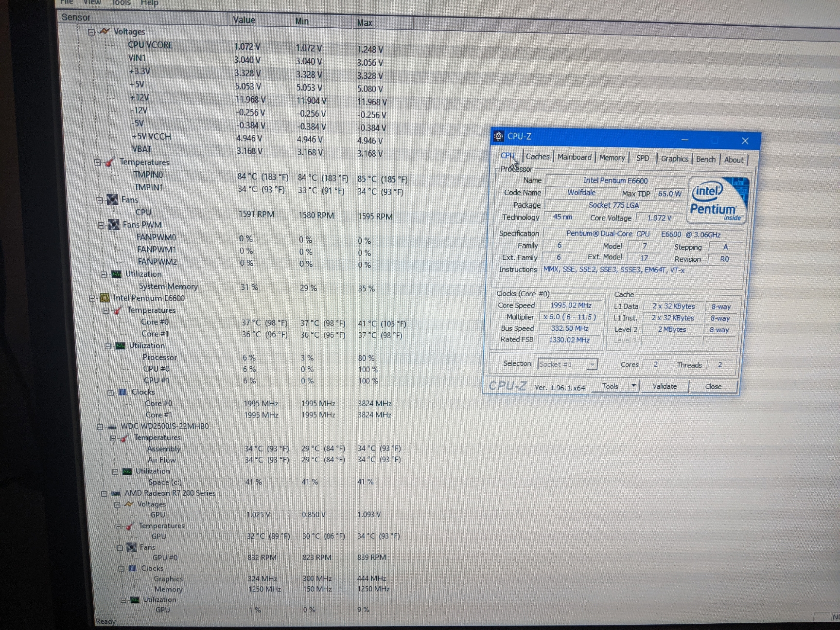
Task: Click the Max column header
Action: tap(383, 23)
